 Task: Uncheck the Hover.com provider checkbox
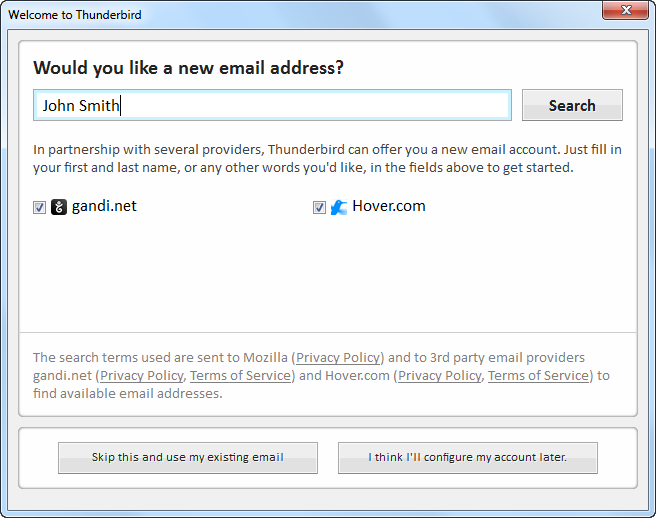(x=319, y=208)
